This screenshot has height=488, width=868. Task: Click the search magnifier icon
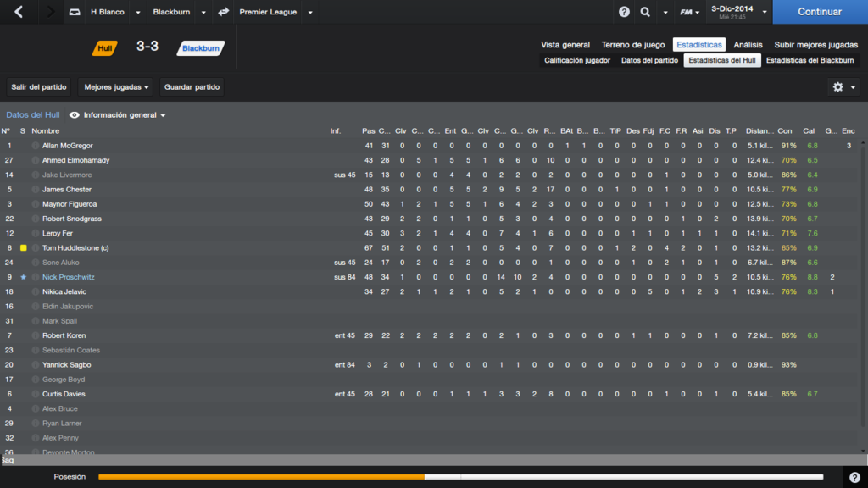[x=645, y=12]
